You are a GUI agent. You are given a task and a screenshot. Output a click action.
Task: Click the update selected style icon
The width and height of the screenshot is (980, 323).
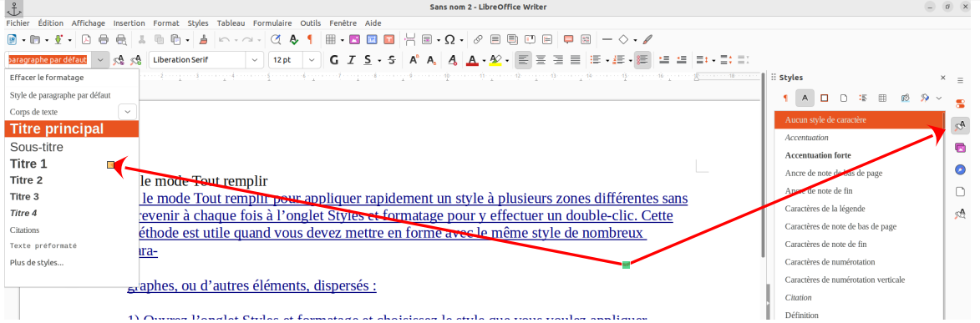click(x=118, y=60)
